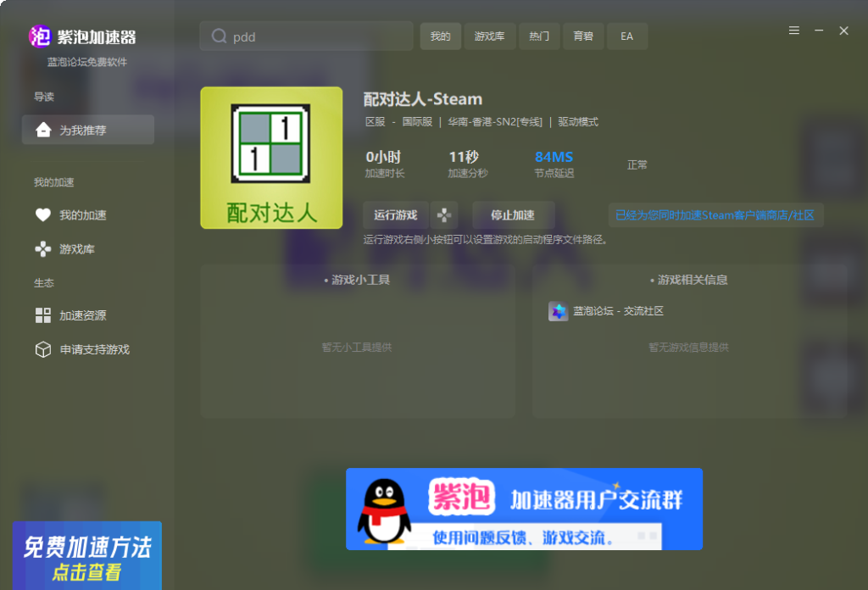The image size is (868, 590).
Task: Click the 华南-香港-SN2[专线] node text
Action: 495,122
